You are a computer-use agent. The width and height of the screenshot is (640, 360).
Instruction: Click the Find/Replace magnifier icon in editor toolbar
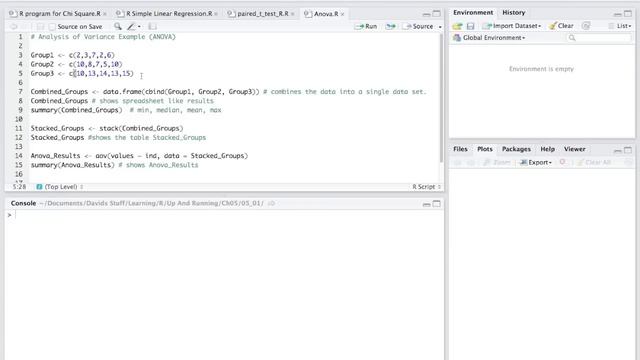coord(118,27)
